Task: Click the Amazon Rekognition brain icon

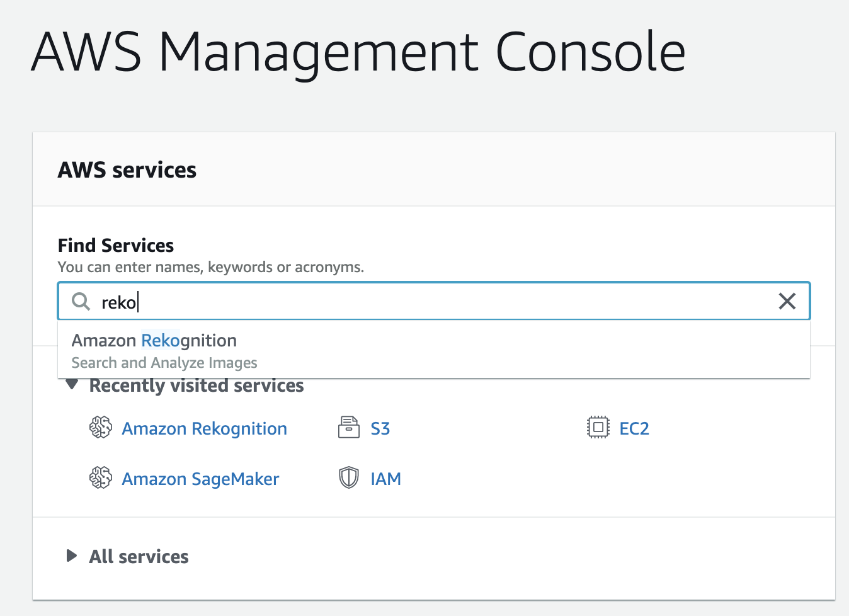Action: (100, 428)
